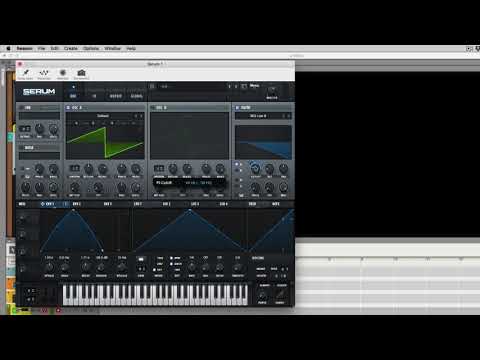Click the ENV 1 Release knob
The width and height of the screenshot is (480, 360).
pos(121,266)
